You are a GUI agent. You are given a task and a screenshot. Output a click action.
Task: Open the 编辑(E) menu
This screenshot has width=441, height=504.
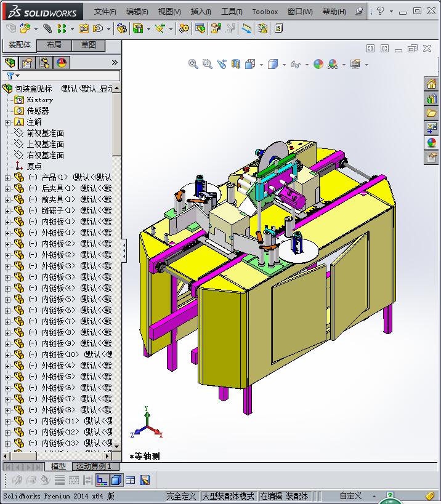coord(137,12)
